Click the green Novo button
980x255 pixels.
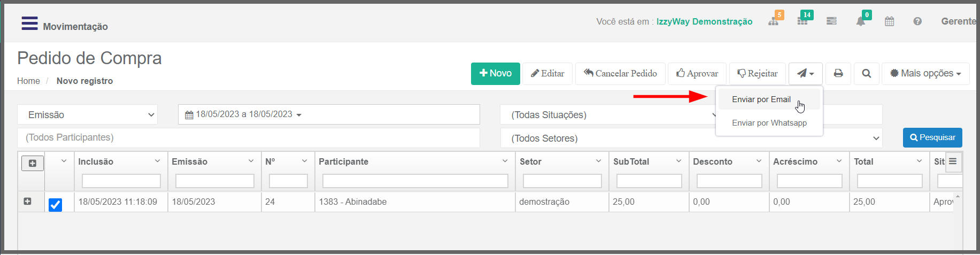(x=496, y=73)
